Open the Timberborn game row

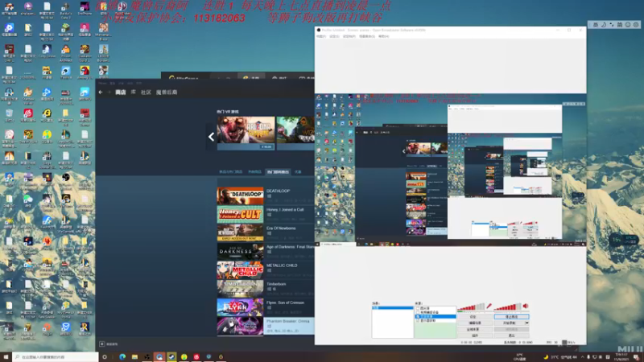click(266, 289)
